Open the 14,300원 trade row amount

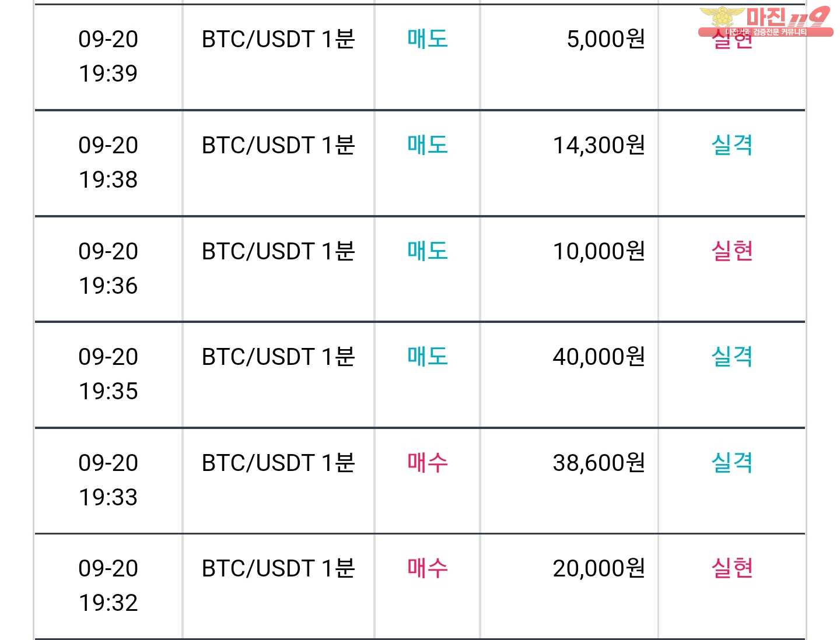click(x=599, y=145)
